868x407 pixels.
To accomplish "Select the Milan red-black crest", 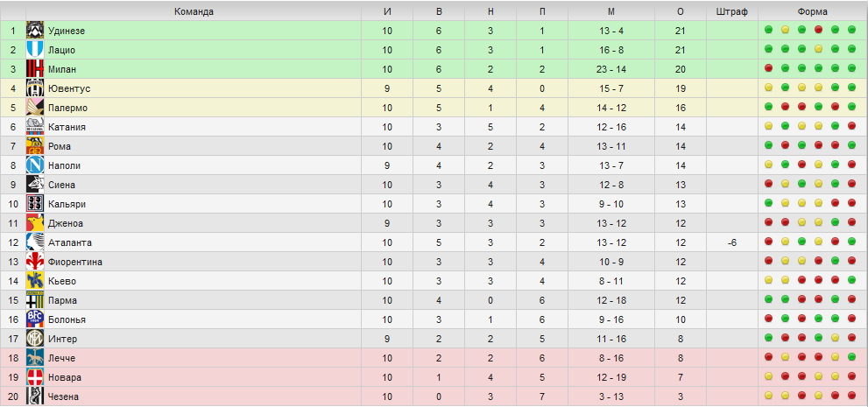I will (35, 69).
